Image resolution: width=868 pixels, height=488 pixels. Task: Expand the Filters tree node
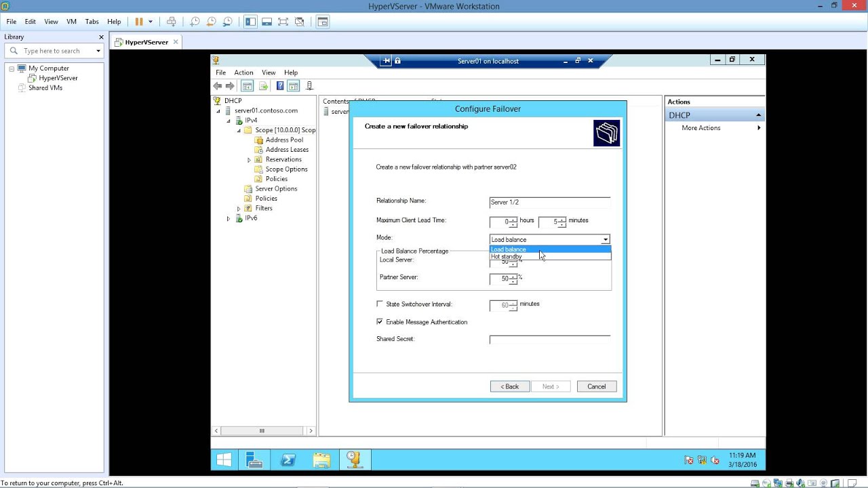click(239, 209)
